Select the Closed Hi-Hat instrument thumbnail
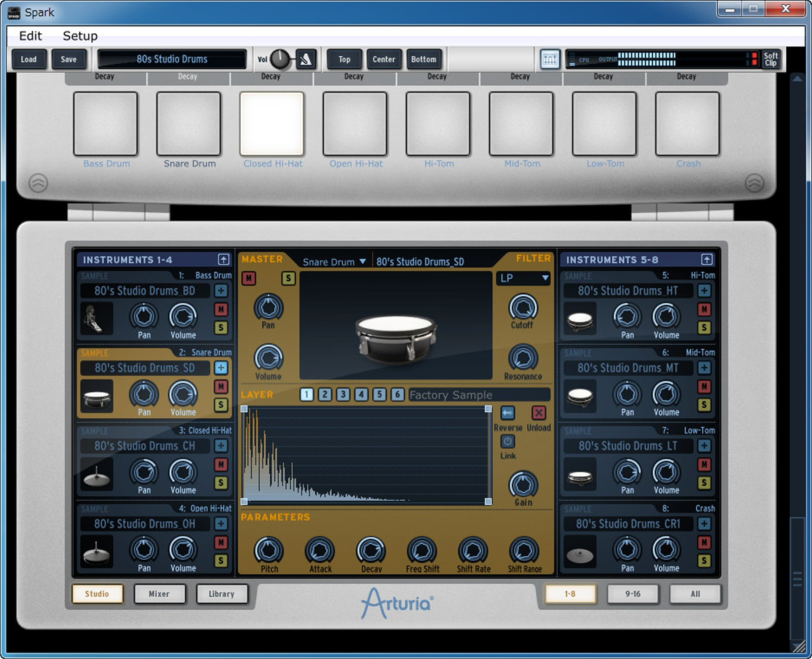This screenshot has width=812, height=659. [97, 474]
